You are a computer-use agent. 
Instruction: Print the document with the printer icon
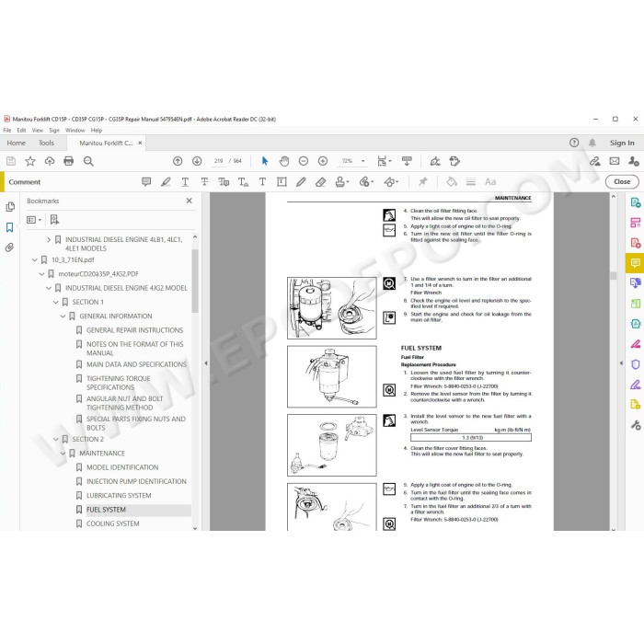pos(69,161)
